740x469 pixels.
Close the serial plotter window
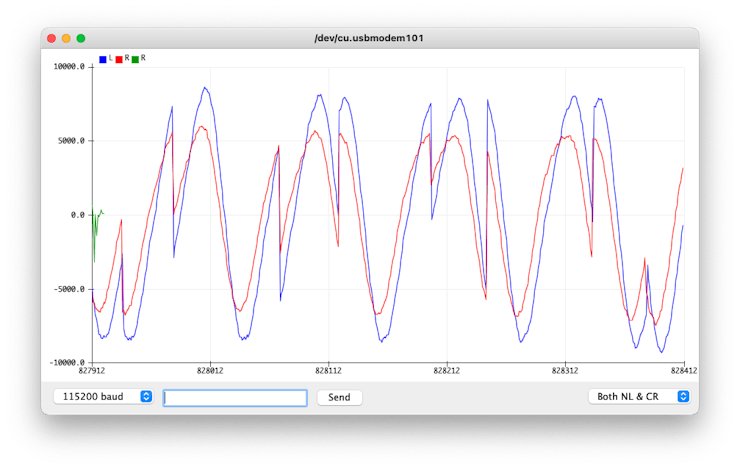click(x=51, y=38)
